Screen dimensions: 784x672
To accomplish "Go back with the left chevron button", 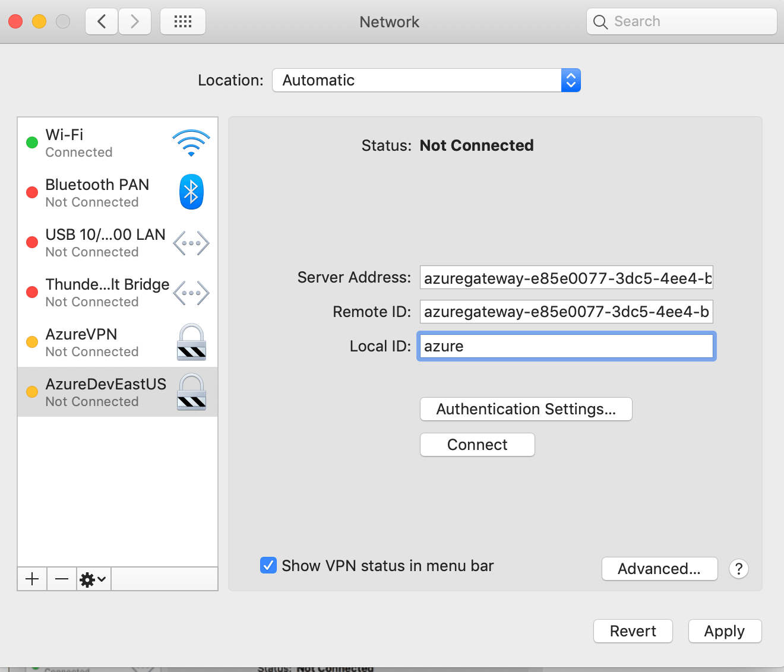I will click(x=102, y=22).
